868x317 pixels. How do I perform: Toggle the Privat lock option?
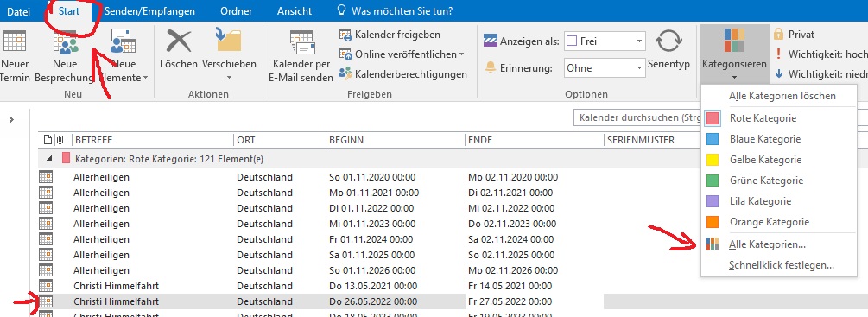pos(794,35)
